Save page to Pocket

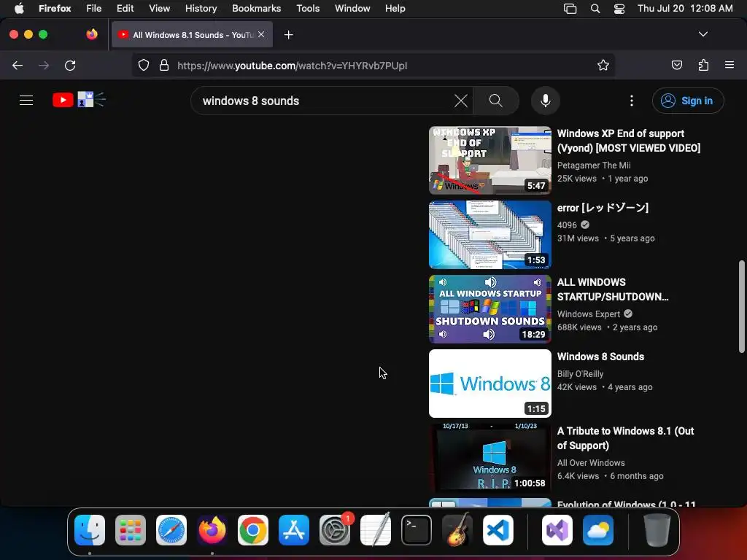point(676,65)
